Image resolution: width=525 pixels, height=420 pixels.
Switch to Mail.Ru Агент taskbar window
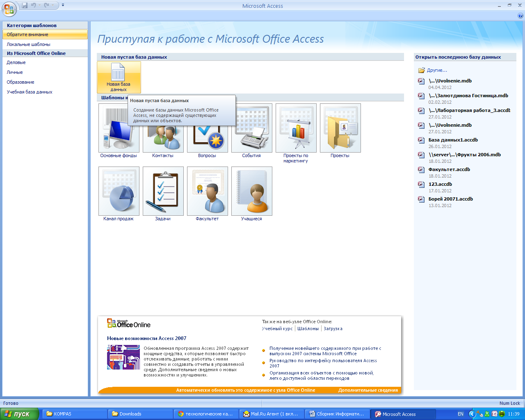[x=272, y=414]
